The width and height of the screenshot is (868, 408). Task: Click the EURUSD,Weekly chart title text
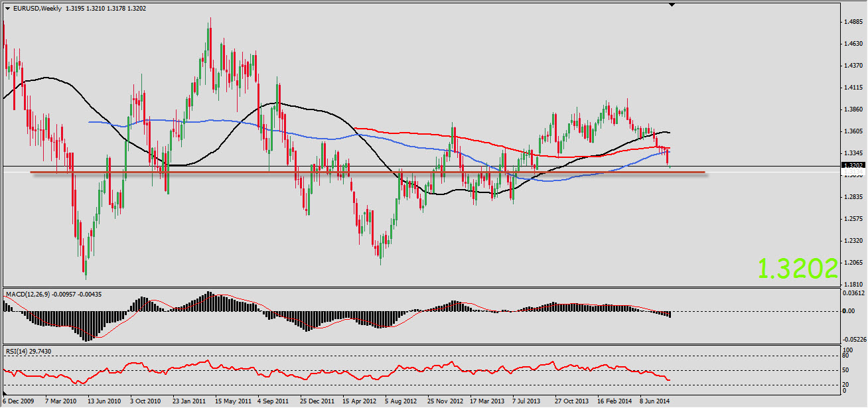(37, 8)
